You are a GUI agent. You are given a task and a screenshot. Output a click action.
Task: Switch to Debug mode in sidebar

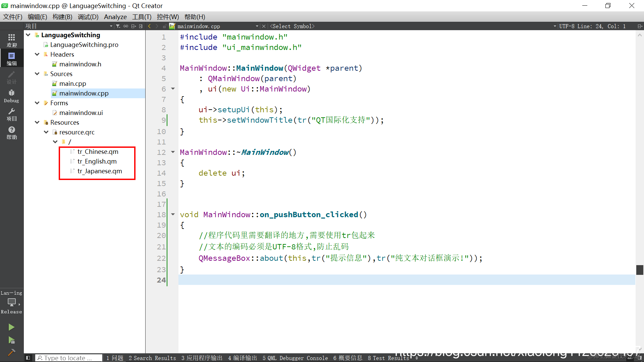pos(12,96)
